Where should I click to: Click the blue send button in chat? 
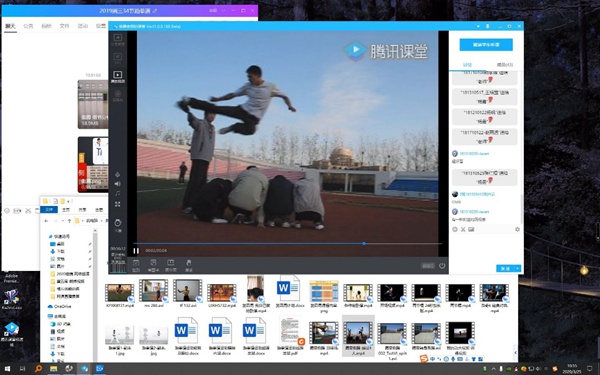point(505,269)
